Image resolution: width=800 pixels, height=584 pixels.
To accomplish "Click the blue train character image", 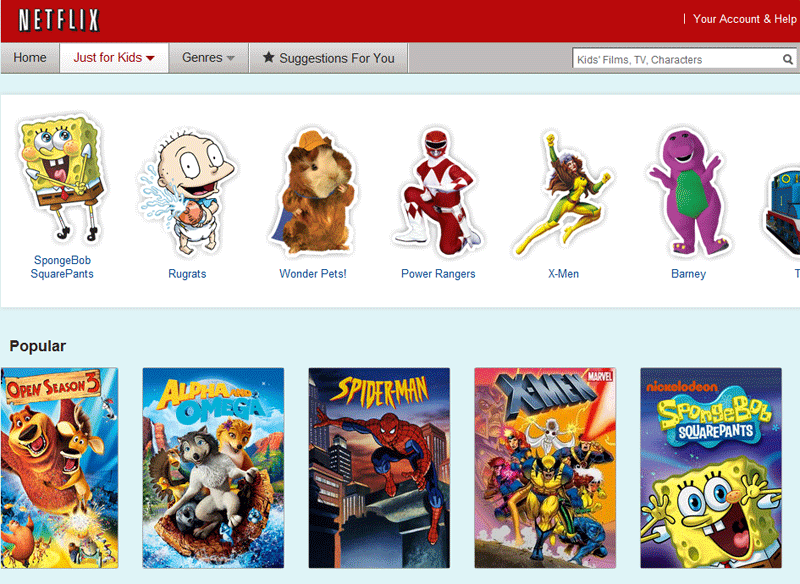I will click(x=782, y=212).
